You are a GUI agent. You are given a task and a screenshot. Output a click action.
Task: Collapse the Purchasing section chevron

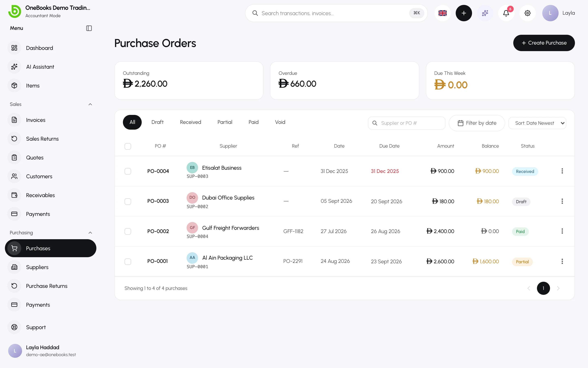click(x=90, y=233)
